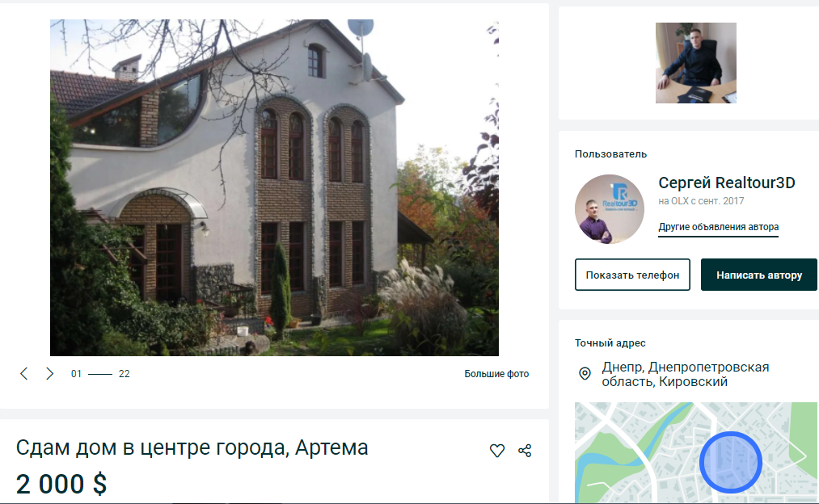819x504 pixels.
Task: Open Сергей Realtour3D round avatar
Action: [x=610, y=209]
